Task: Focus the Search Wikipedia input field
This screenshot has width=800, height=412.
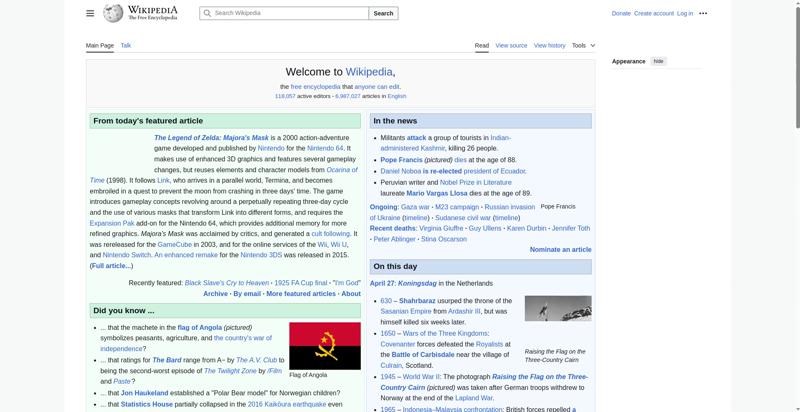Action: 284,13
